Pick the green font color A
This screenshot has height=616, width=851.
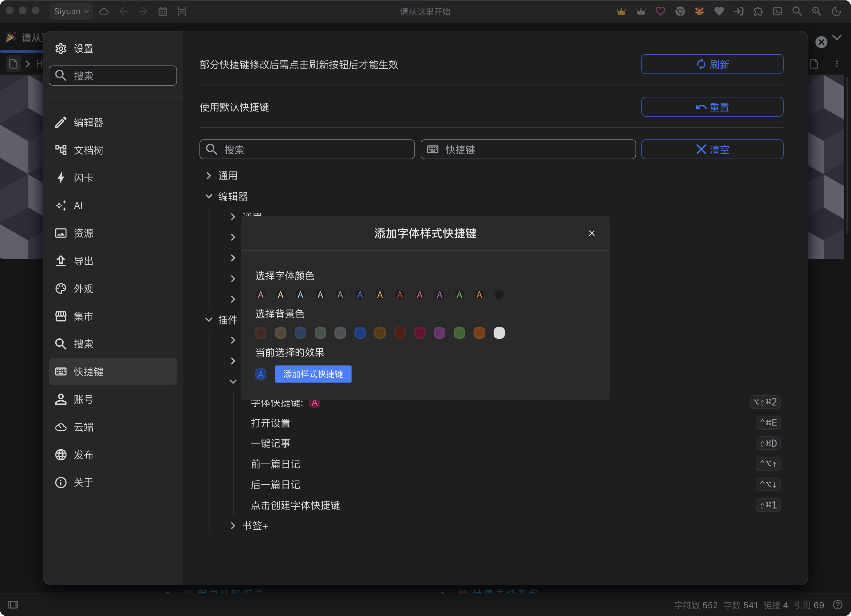point(459,295)
